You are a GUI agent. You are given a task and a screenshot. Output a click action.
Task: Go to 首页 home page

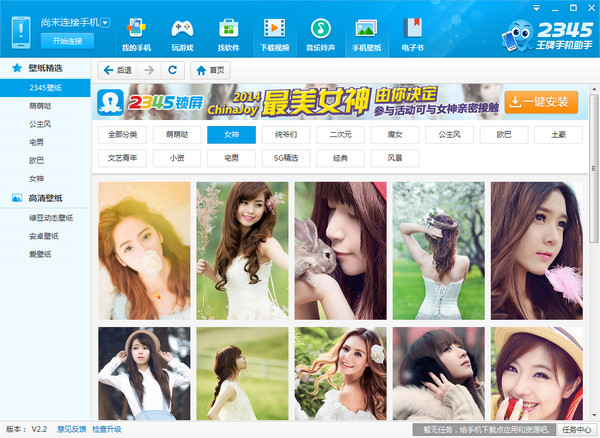pos(210,70)
